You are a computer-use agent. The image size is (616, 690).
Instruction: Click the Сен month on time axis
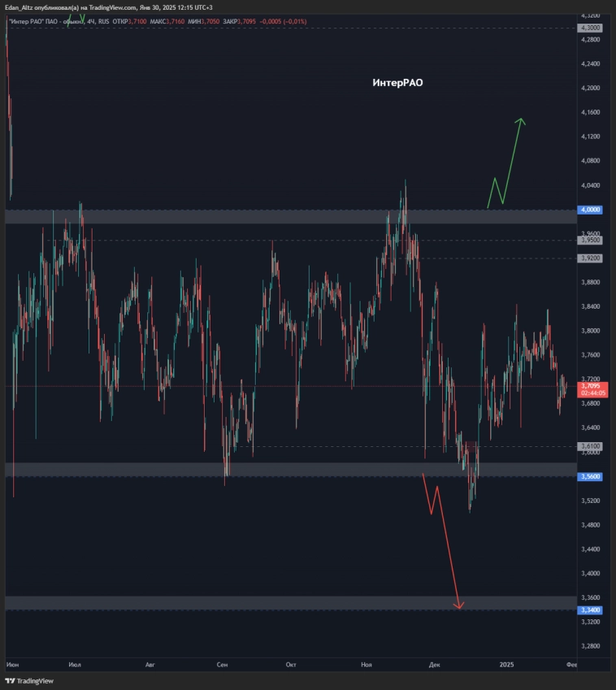coord(222,664)
